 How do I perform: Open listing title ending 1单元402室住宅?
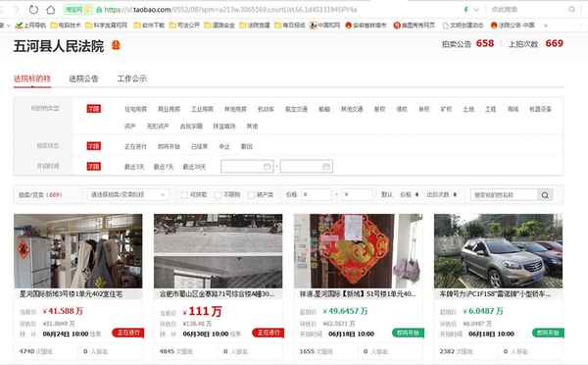(72, 294)
